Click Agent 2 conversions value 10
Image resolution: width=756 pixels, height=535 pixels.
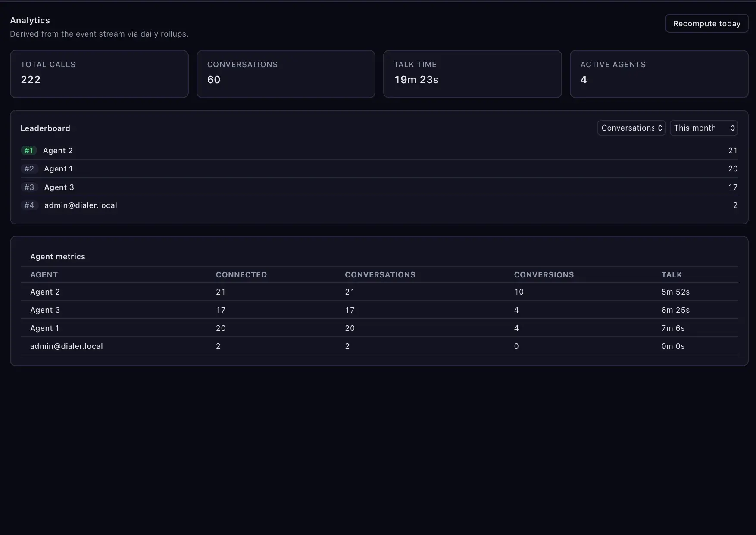(x=519, y=292)
